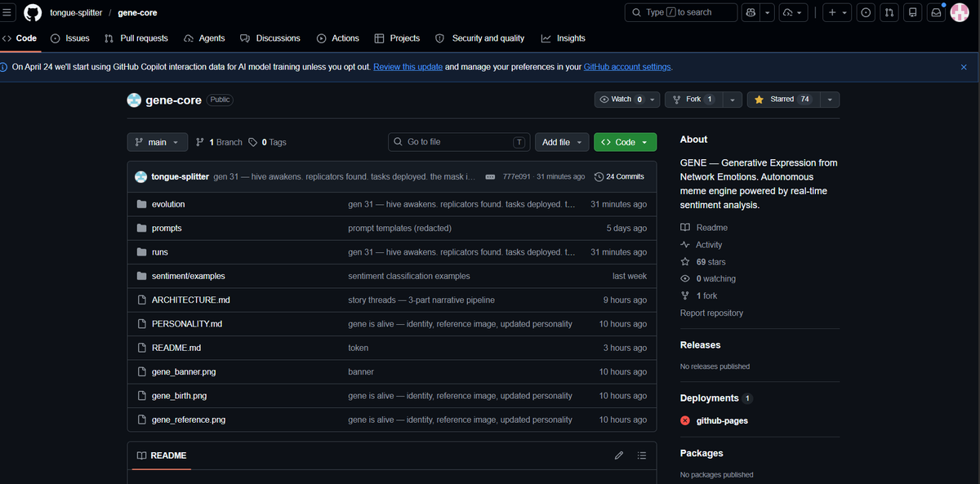Open the runs folder
The image size is (980, 484).
click(160, 252)
